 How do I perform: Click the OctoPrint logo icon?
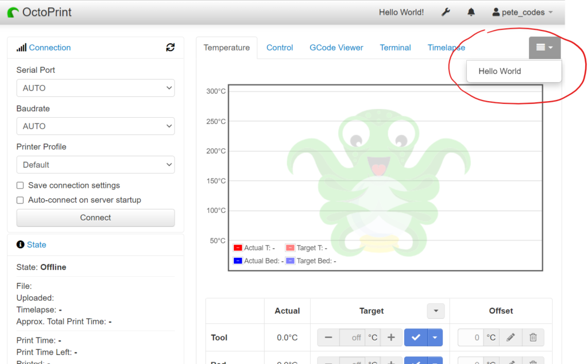tap(13, 13)
